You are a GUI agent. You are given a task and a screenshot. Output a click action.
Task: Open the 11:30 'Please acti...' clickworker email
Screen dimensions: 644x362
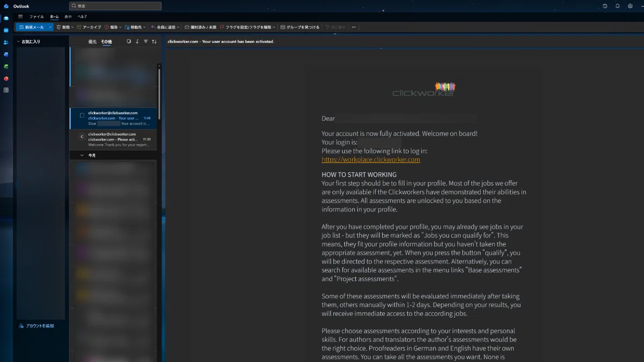(x=113, y=139)
